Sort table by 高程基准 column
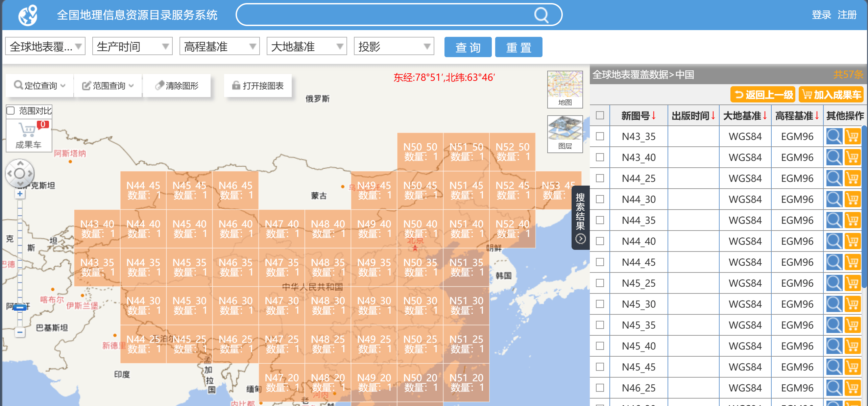The width and height of the screenshot is (868, 406). point(797,116)
